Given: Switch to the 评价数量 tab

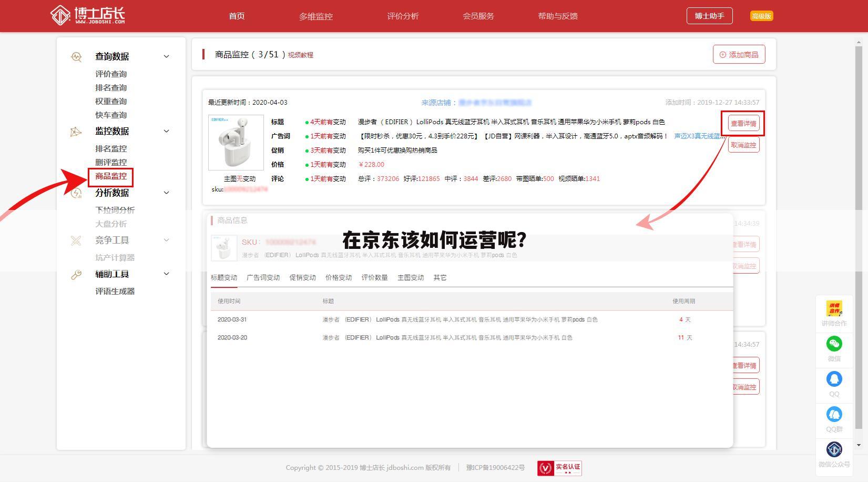Looking at the screenshot, I should (374, 277).
